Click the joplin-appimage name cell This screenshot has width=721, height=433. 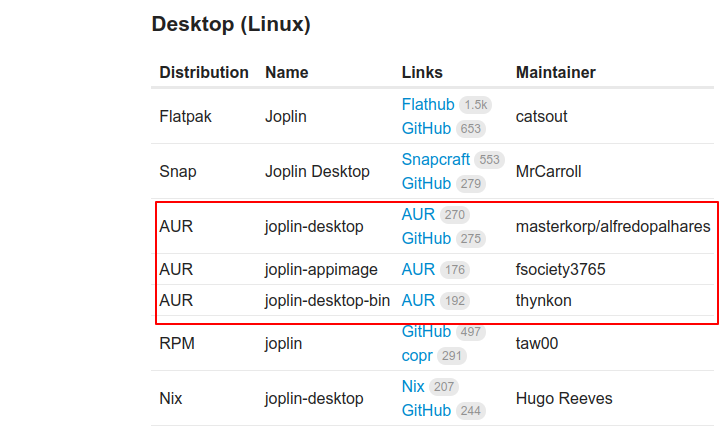point(321,269)
